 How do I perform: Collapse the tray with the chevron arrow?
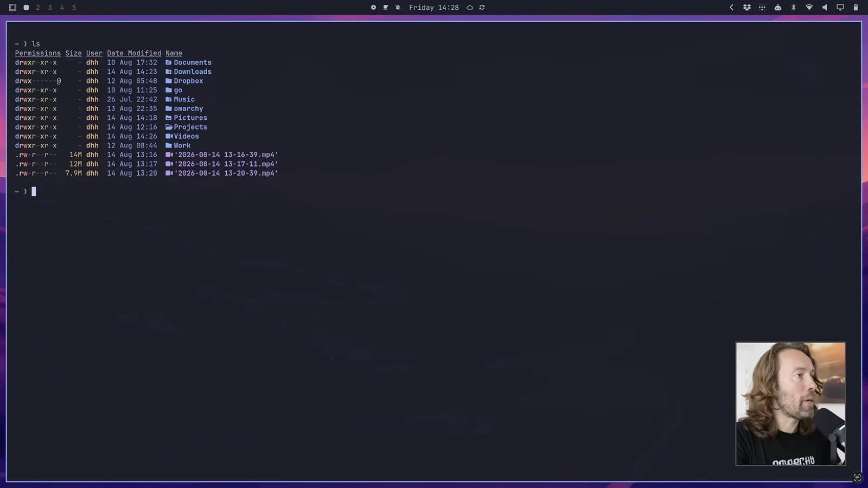[x=731, y=8]
